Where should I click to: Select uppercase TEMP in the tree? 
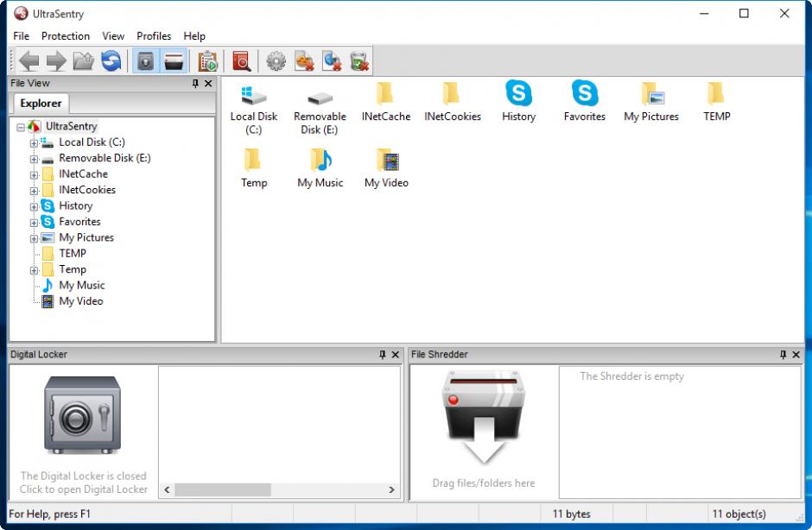(73, 254)
